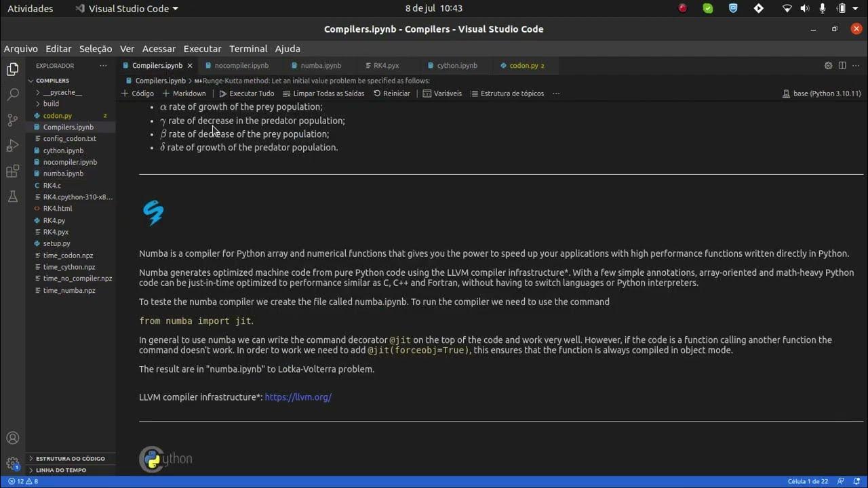This screenshot has width=868, height=488.
Task: Open the network icon in system tray
Action: 787,9
